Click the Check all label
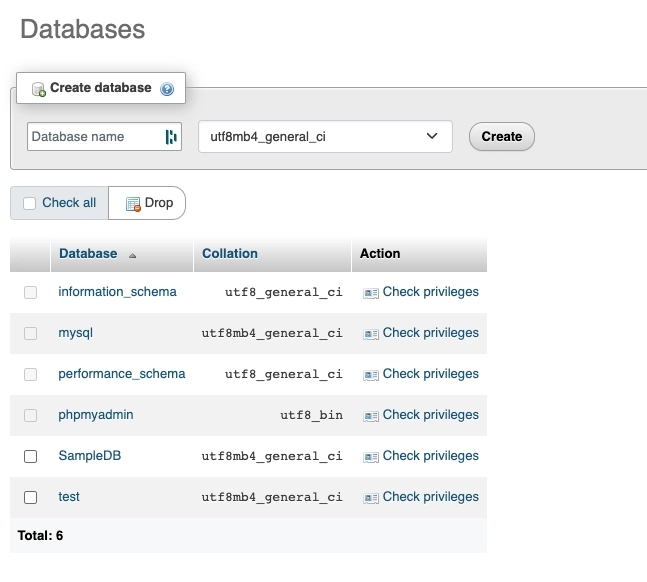Viewport: 647px width, 582px height. point(69,203)
